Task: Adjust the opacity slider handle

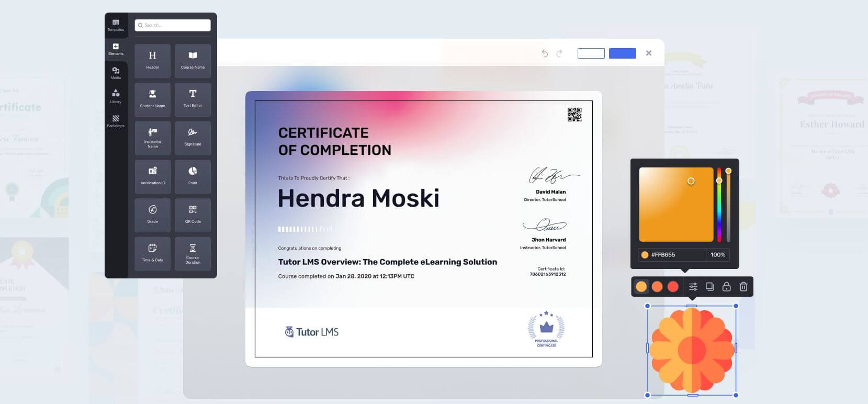Action: tap(728, 171)
